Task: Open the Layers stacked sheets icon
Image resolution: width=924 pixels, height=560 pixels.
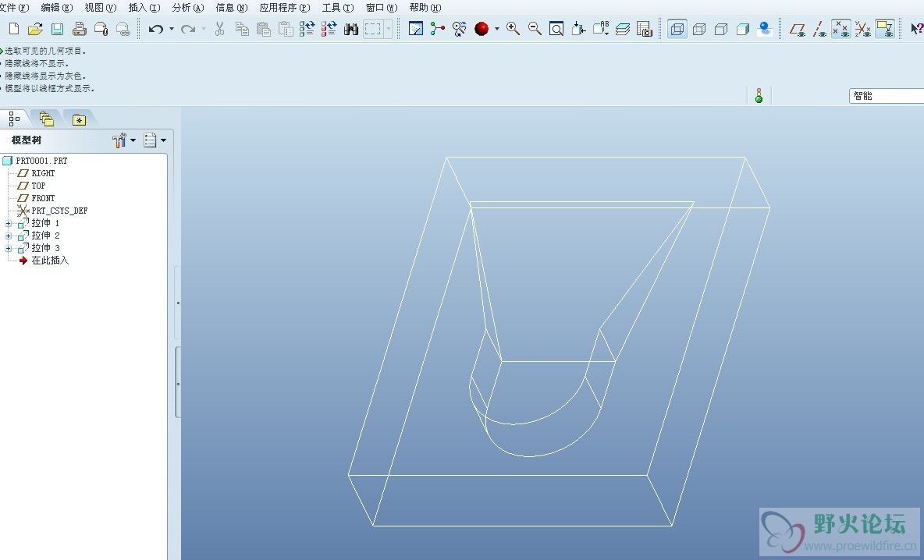Action: (x=622, y=28)
